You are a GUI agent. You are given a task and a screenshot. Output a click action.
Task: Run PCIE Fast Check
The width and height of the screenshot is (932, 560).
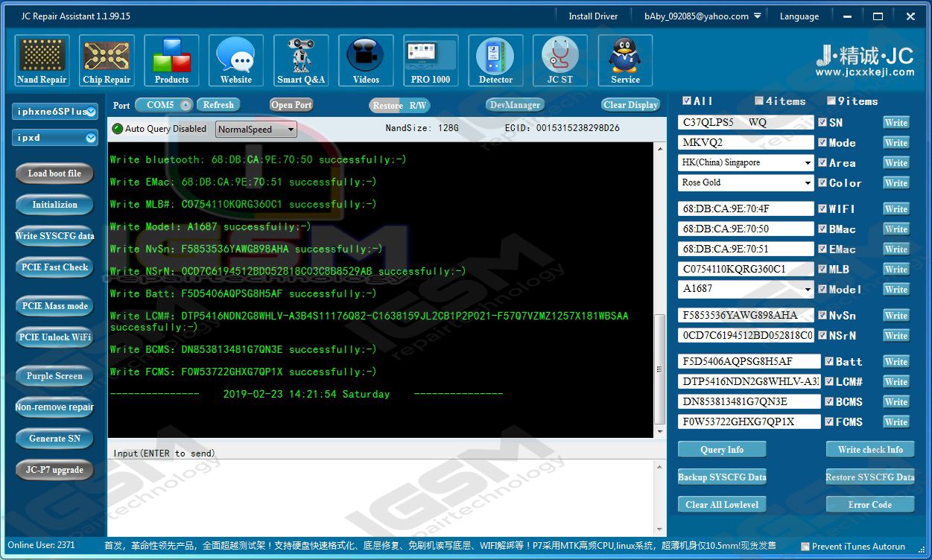(x=54, y=267)
